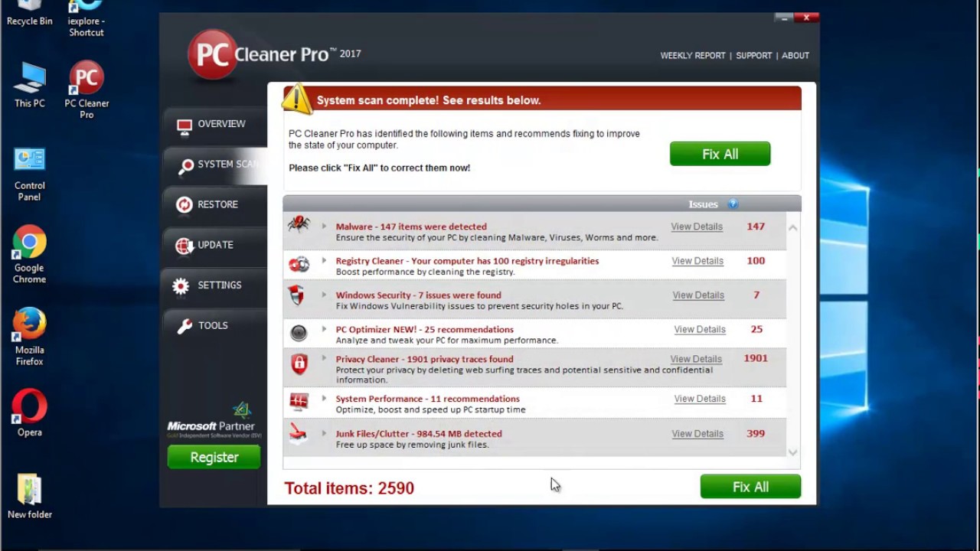View Details for PC Optimizer
Image resolution: width=980 pixels, height=551 pixels.
point(700,330)
